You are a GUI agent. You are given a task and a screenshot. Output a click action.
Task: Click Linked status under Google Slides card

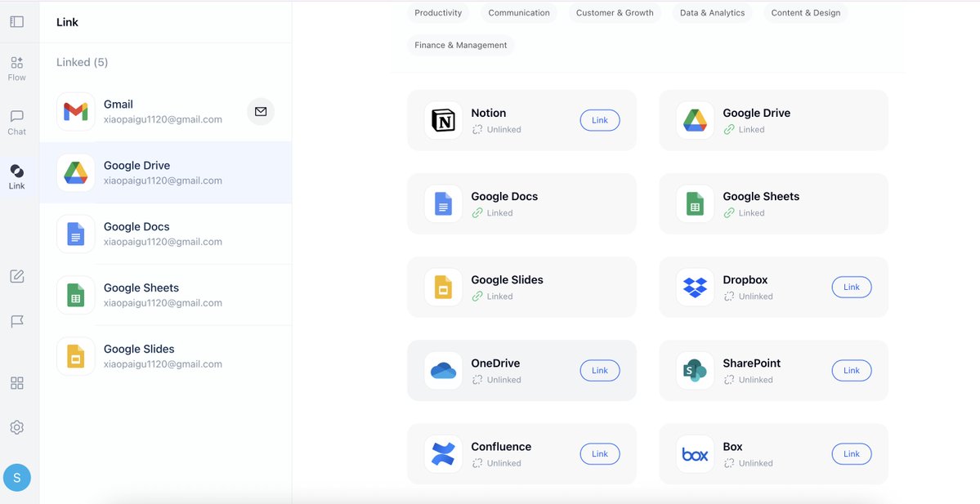tap(492, 296)
